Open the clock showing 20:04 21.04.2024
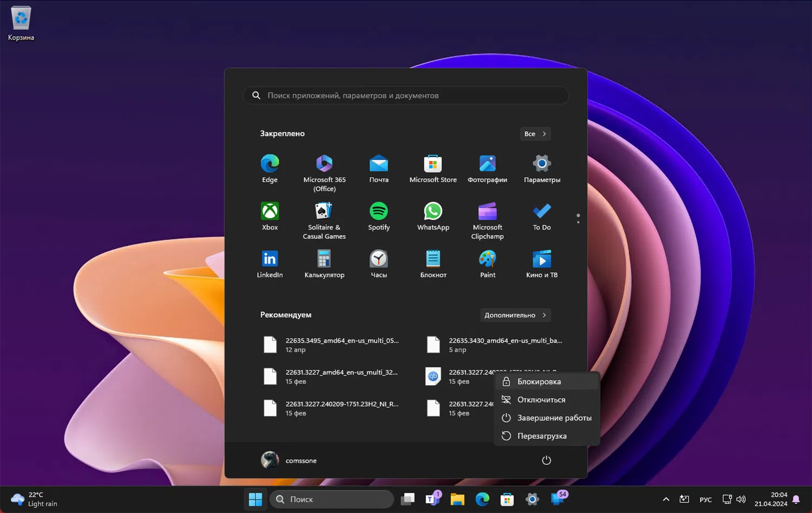The width and height of the screenshot is (812, 513). [771, 499]
